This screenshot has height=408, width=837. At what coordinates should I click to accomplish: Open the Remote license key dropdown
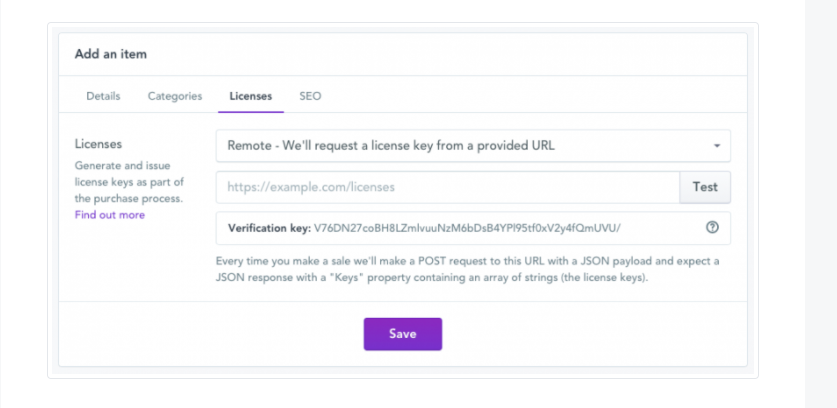click(473, 146)
